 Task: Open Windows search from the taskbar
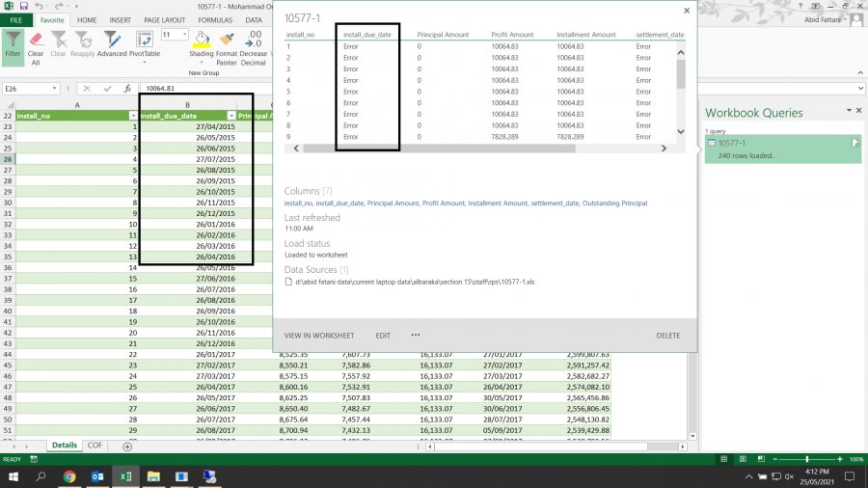[x=41, y=476]
